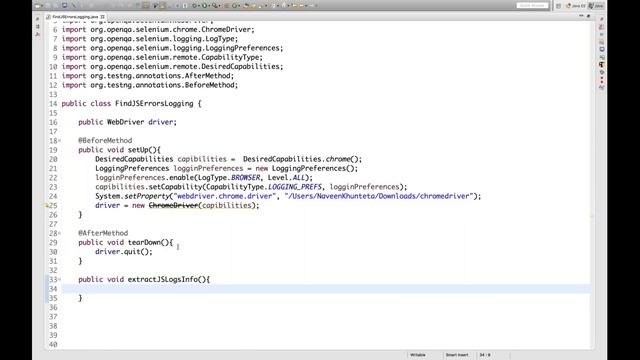This screenshot has height=360, width=640.
Task: Click the top restore icon in right trim bar
Action: (x=602, y=19)
